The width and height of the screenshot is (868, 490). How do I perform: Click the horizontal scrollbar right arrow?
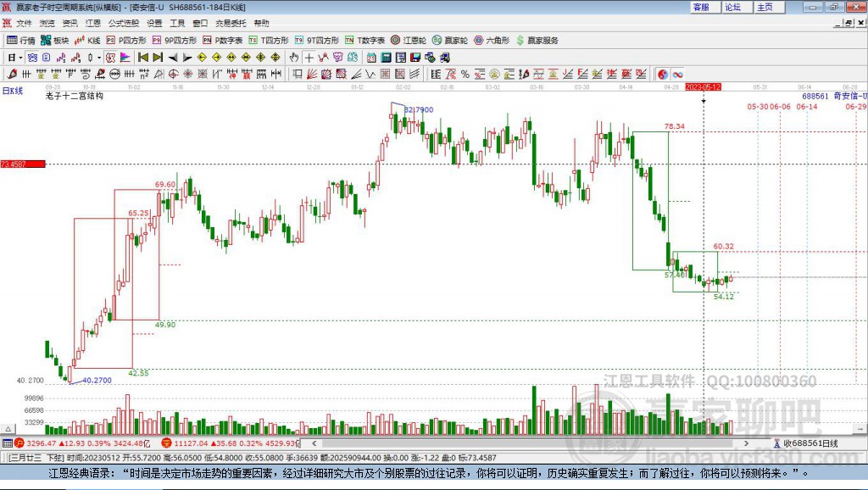[746, 443]
